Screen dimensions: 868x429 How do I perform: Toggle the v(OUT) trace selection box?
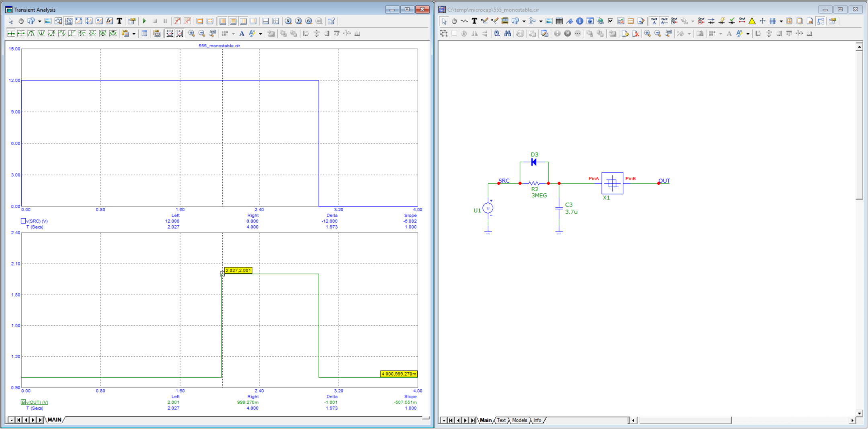click(x=23, y=402)
